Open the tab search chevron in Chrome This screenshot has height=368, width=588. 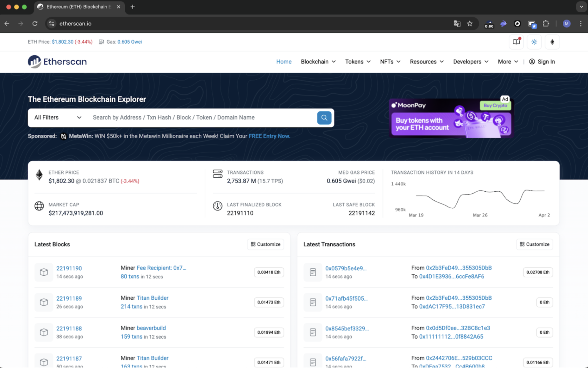click(581, 7)
